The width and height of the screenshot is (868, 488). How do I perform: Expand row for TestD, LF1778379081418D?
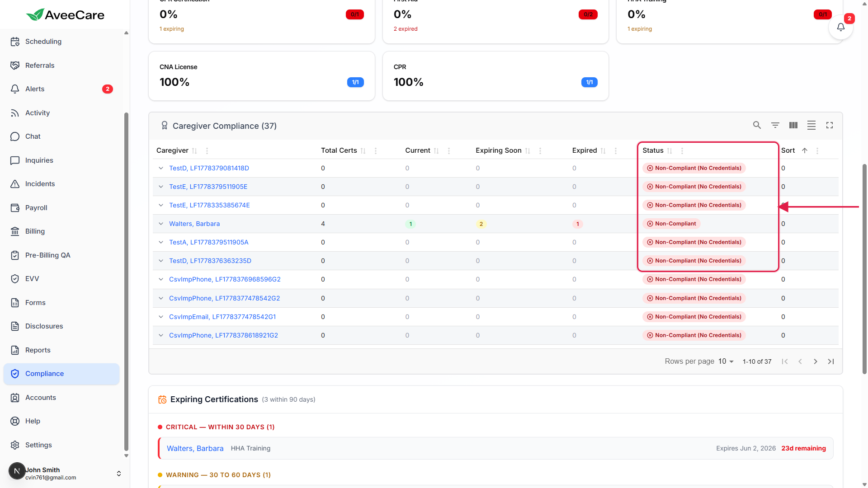pos(161,168)
